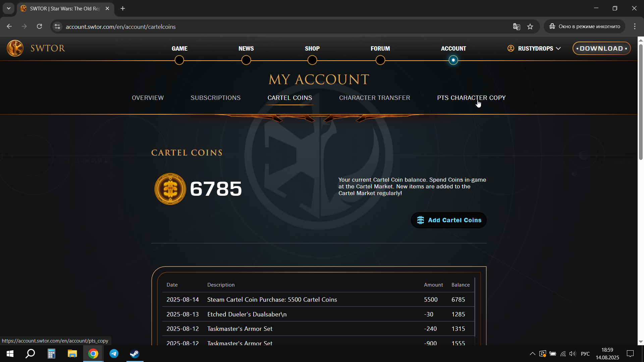Click the Description column header
The width and height of the screenshot is (644, 362).
pos(221,285)
